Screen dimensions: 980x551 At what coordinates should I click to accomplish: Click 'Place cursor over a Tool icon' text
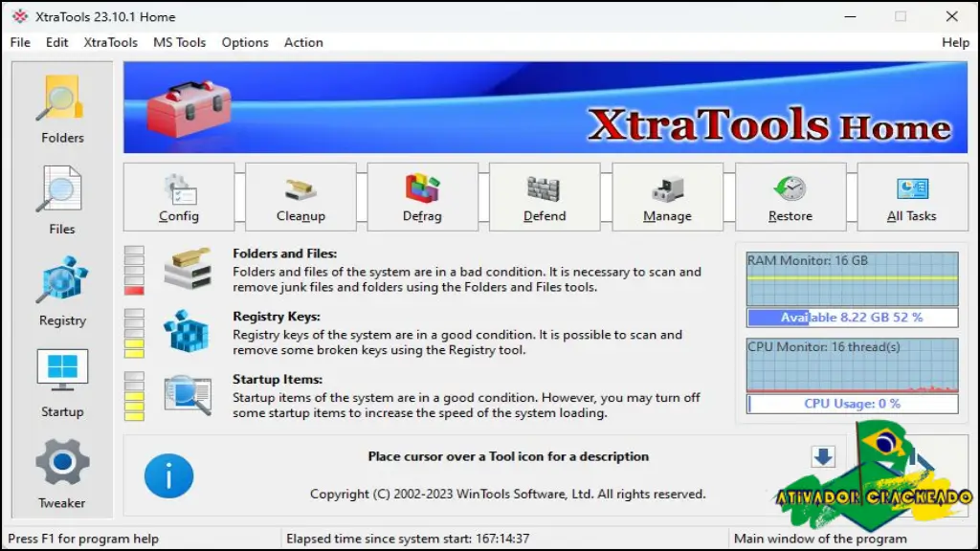tap(508, 456)
